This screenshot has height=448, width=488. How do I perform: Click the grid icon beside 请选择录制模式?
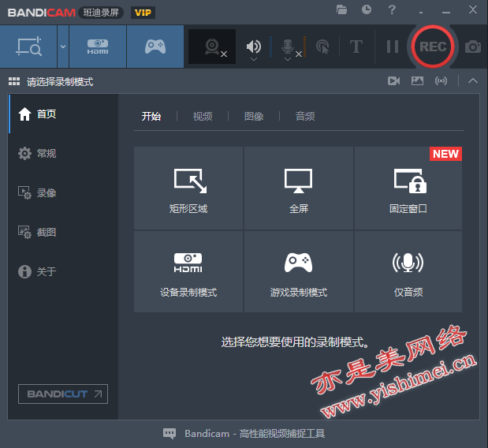coord(14,81)
